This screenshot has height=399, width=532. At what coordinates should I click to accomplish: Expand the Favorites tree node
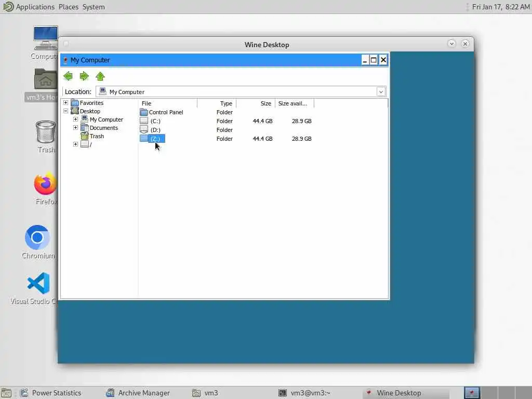[66, 102]
